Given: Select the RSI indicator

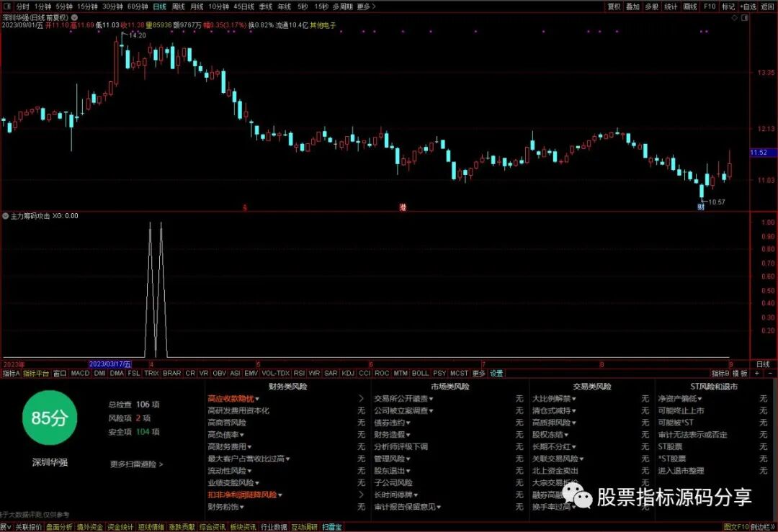Looking at the screenshot, I should pyautogui.click(x=299, y=374).
